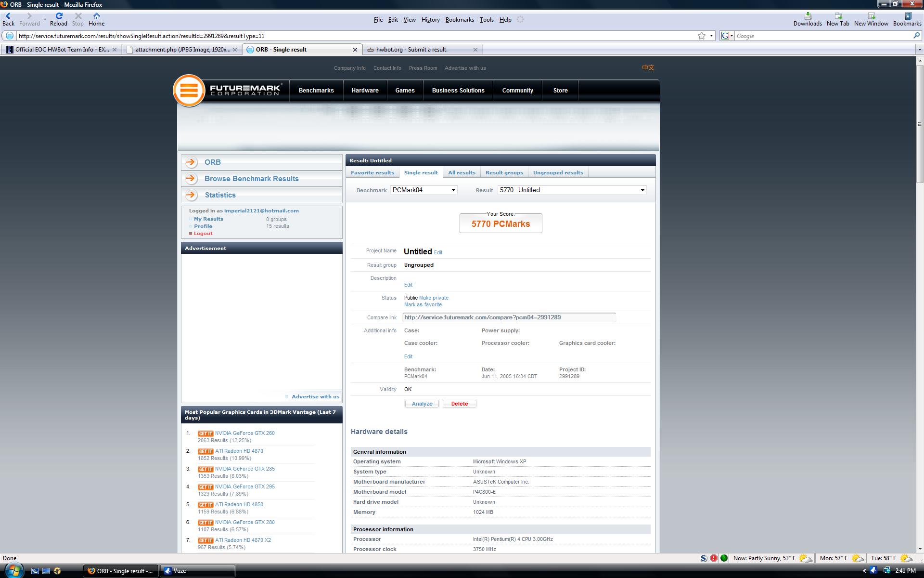
Task: Click the system tray clock
Action: pos(905,571)
